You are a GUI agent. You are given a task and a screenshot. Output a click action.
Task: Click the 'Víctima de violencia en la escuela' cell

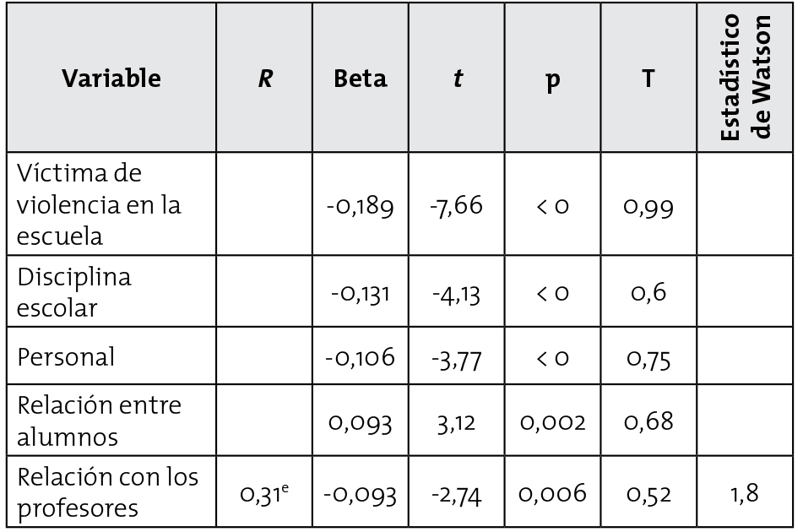coord(101,205)
